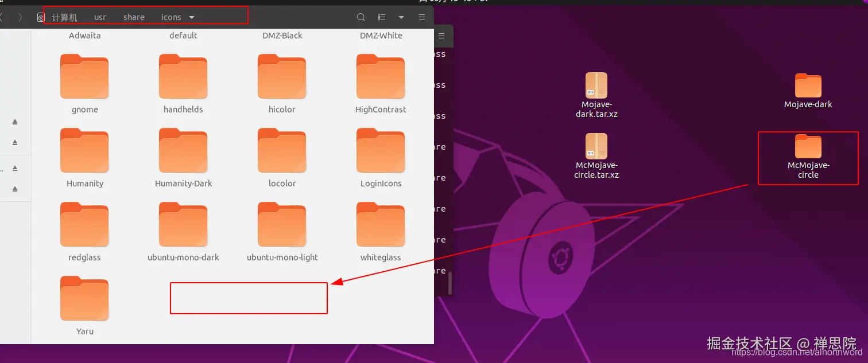Navigate to the usr path segment
868x363 pixels.
pyautogui.click(x=100, y=17)
